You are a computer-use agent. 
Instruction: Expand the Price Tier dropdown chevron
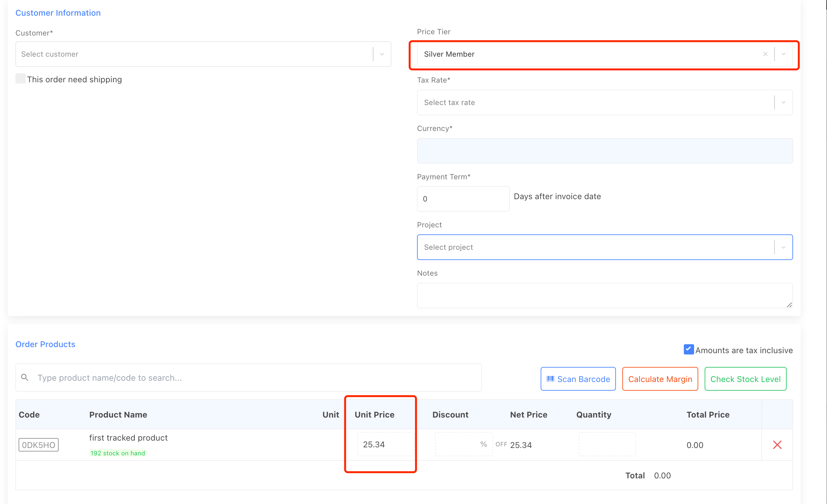783,54
